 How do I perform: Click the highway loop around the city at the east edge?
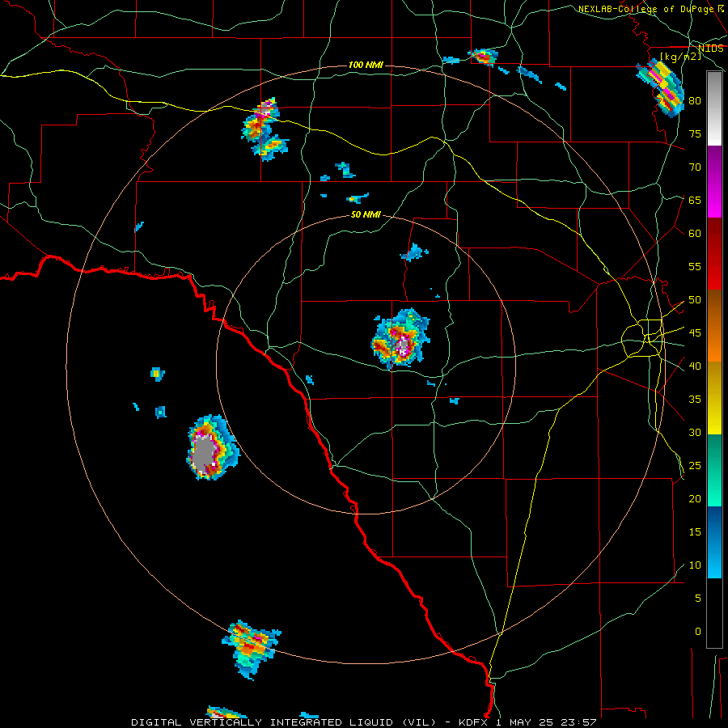pyautogui.click(x=642, y=338)
